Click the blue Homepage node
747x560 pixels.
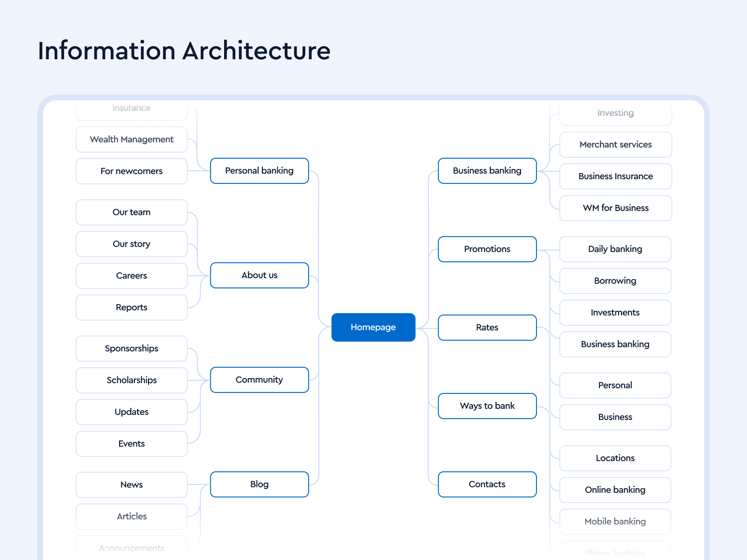click(x=373, y=327)
